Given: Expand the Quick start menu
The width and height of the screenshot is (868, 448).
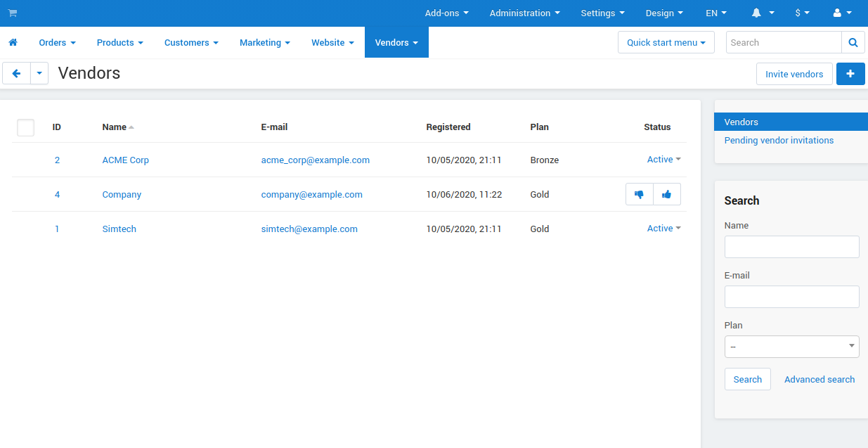Looking at the screenshot, I should (666, 42).
